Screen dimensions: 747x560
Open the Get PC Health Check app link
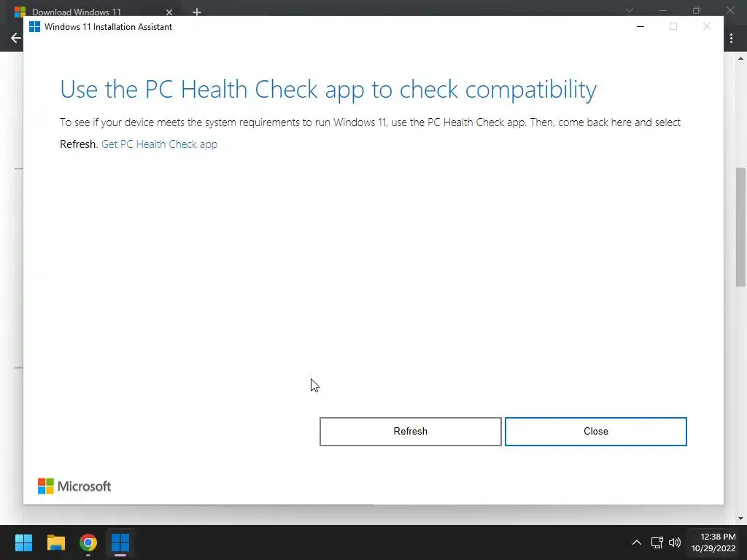click(159, 144)
